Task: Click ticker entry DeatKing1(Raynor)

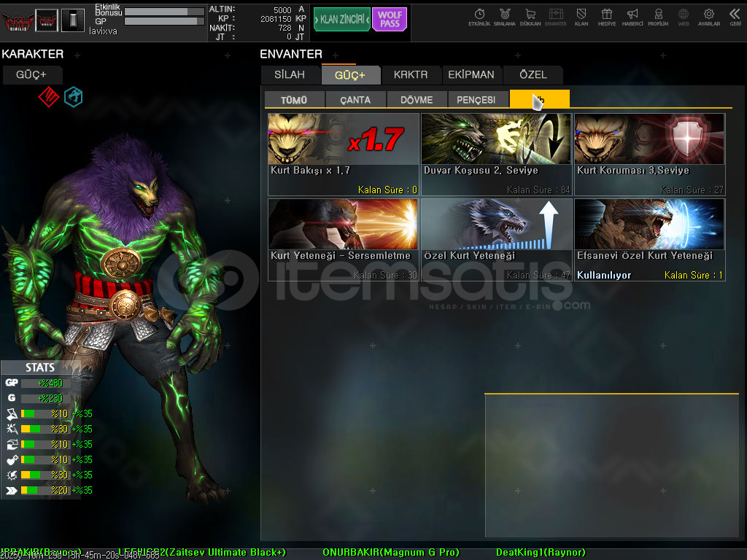Action: tap(541, 553)
